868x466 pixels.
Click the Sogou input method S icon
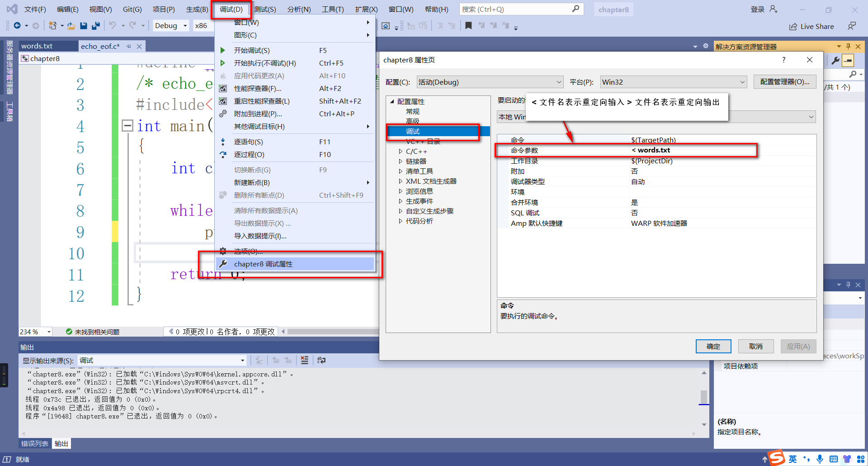pyautogui.click(x=777, y=458)
